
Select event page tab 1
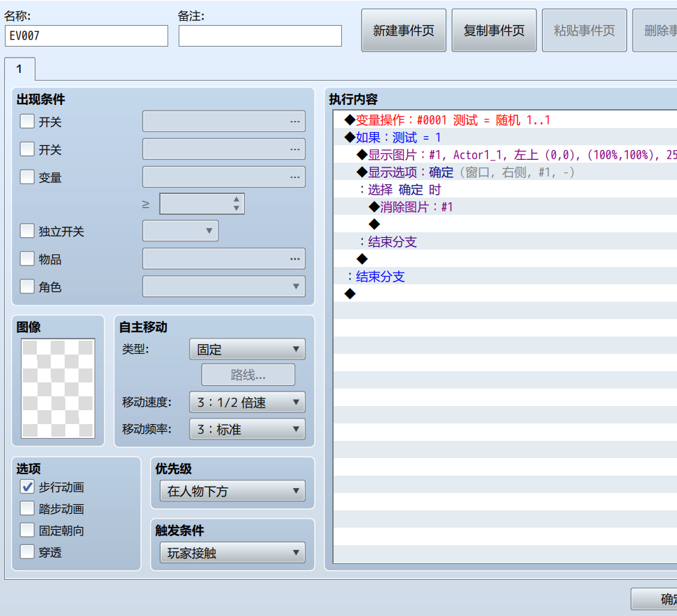click(19, 69)
